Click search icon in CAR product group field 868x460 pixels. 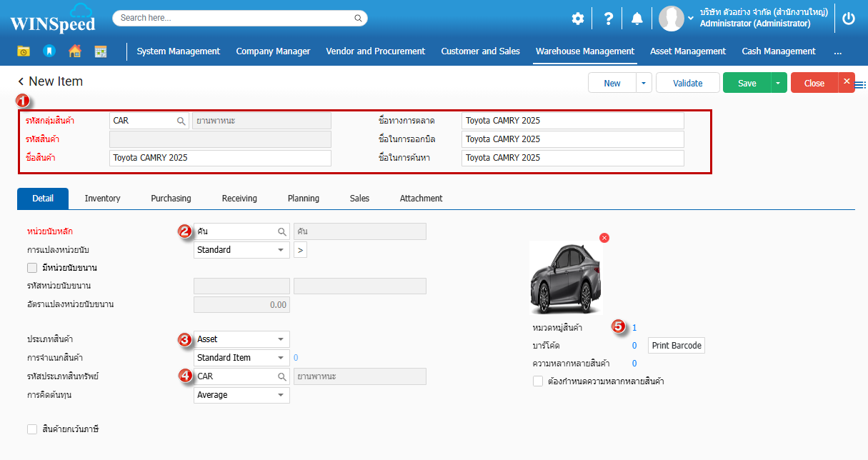click(181, 121)
